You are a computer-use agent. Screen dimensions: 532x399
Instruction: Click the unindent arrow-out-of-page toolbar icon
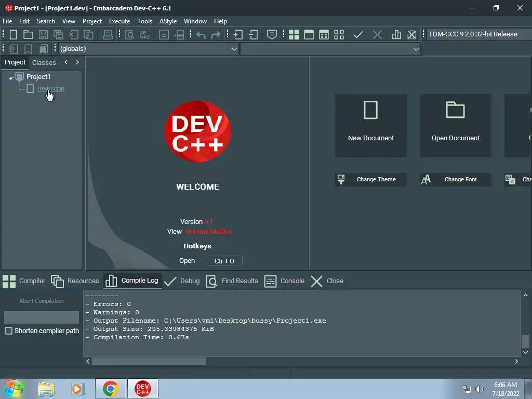coord(253,35)
